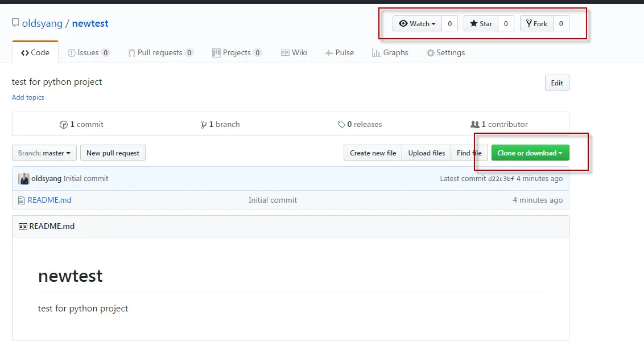Click the bar chart icon on Graphs tab
Viewport: 644px width, 353px height.
tap(376, 53)
